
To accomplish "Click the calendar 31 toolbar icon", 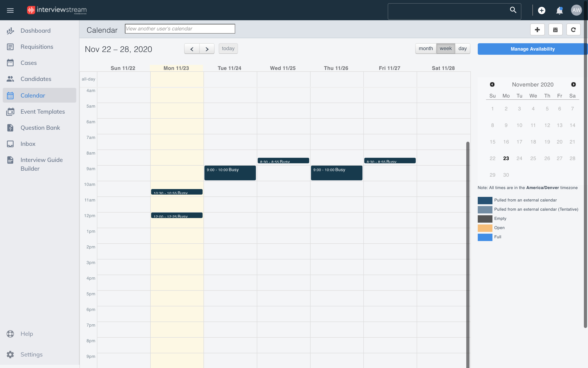I will [x=555, y=30].
